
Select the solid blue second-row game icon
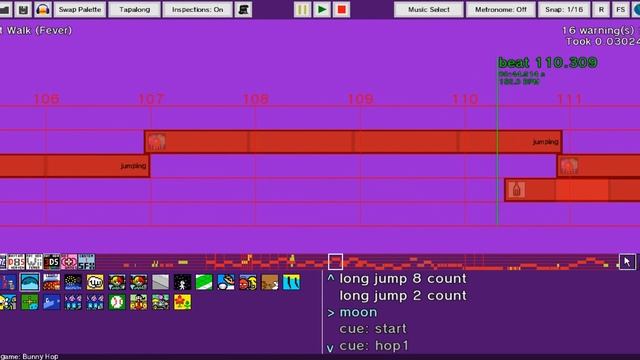[51, 302]
